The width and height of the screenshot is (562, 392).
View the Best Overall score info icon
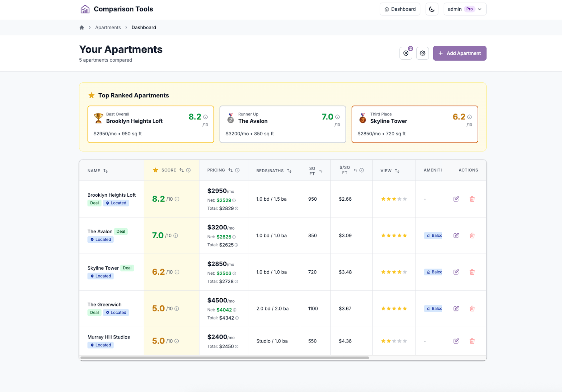205,117
